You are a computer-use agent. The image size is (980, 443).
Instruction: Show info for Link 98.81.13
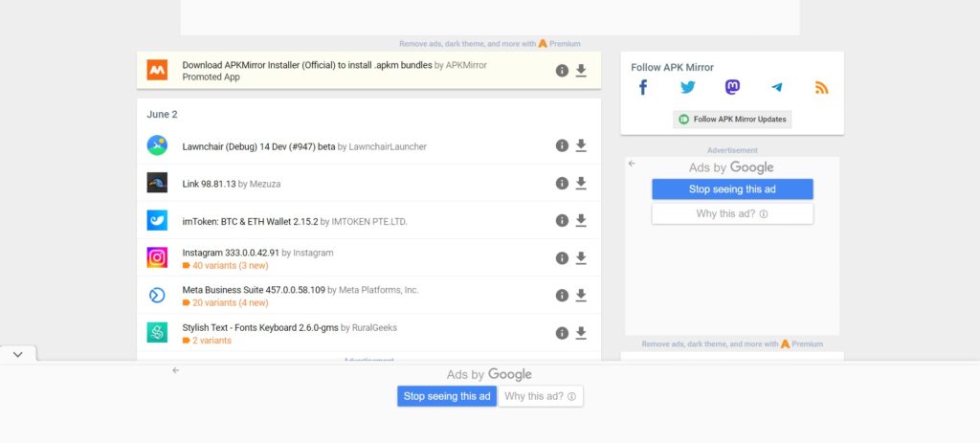pos(562,183)
